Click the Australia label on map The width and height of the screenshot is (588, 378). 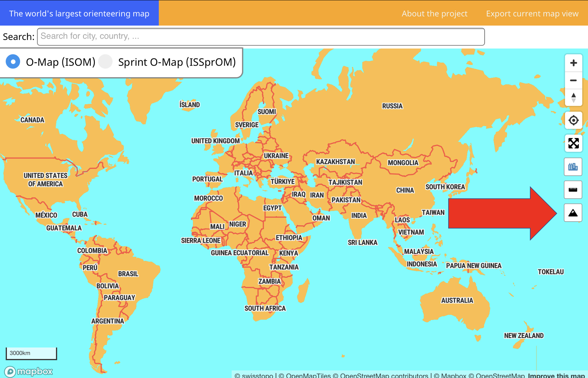coord(457,300)
